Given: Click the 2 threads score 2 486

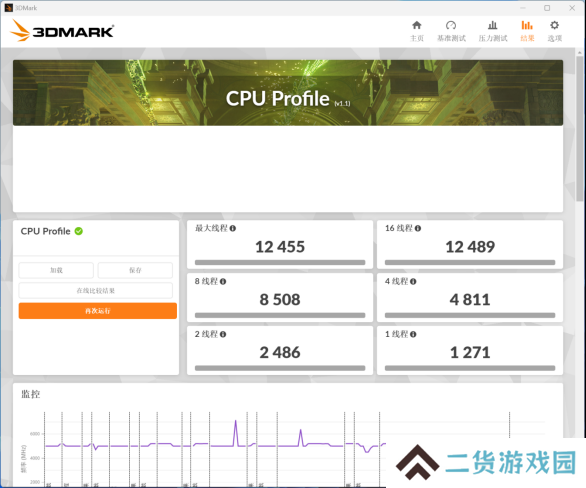Looking at the screenshot, I should pos(280,352).
